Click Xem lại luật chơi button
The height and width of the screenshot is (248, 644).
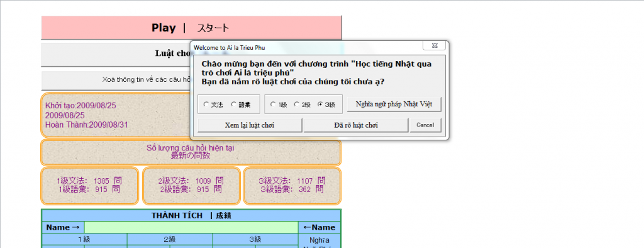(250, 125)
